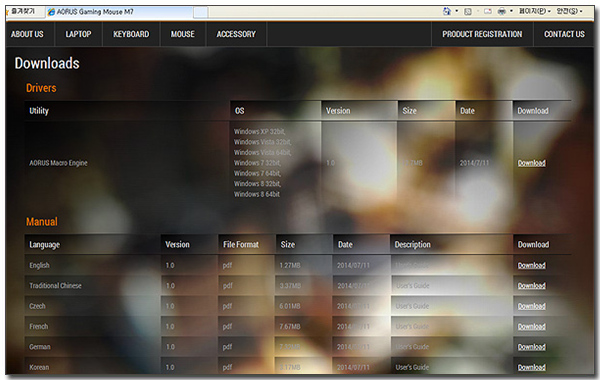Download the AORUS Macro Engine driver
Image resolution: width=600 pixels, height=380 pixels.
tap(532, 163)
